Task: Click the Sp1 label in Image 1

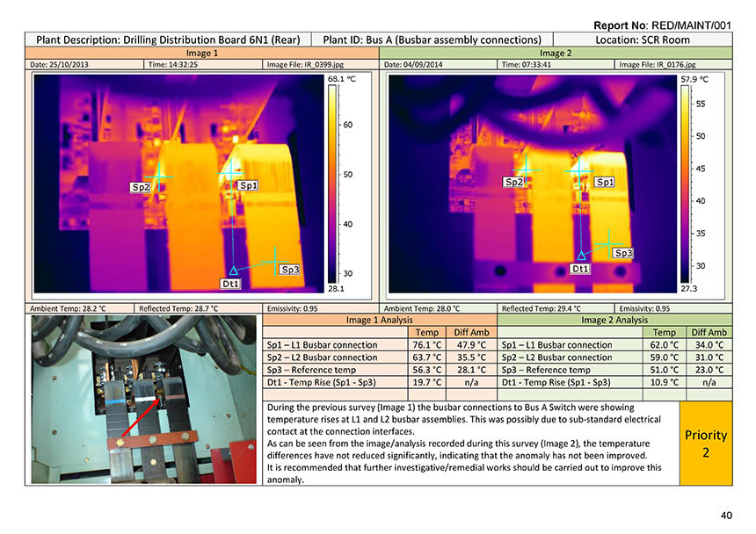Action: click(248, 185)
